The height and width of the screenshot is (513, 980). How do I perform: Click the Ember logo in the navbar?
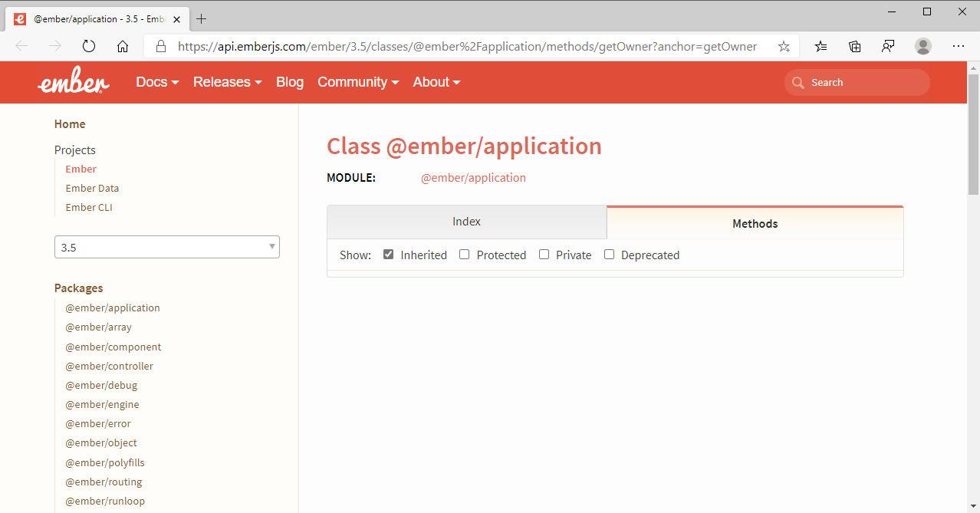(73, 81)
